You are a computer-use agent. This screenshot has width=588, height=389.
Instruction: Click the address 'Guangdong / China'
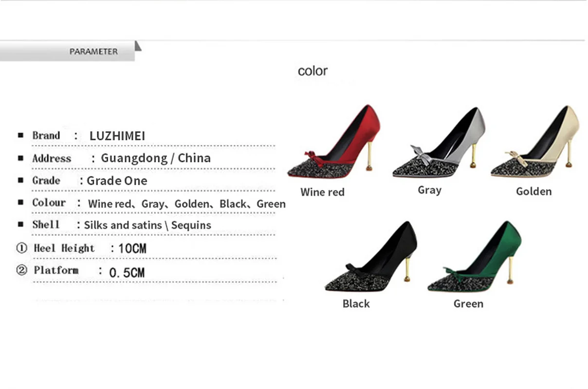(156, 158)
